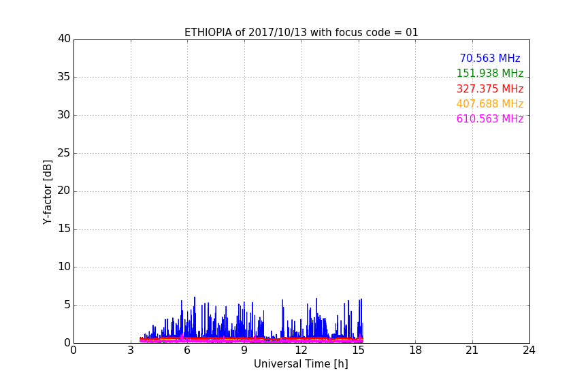Click the x-axis tick value 21
The width and height of the screenshot is (588, 392).
[472, 350]
